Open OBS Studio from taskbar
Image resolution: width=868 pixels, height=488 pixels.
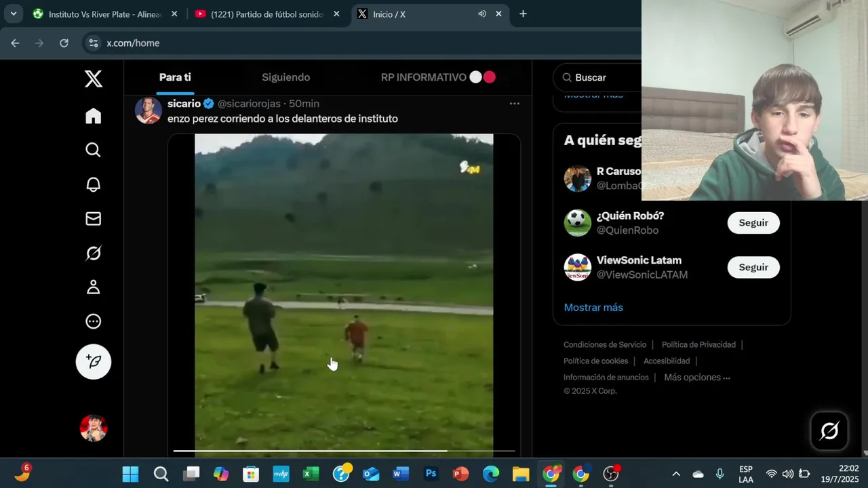(x=611, y=474)
